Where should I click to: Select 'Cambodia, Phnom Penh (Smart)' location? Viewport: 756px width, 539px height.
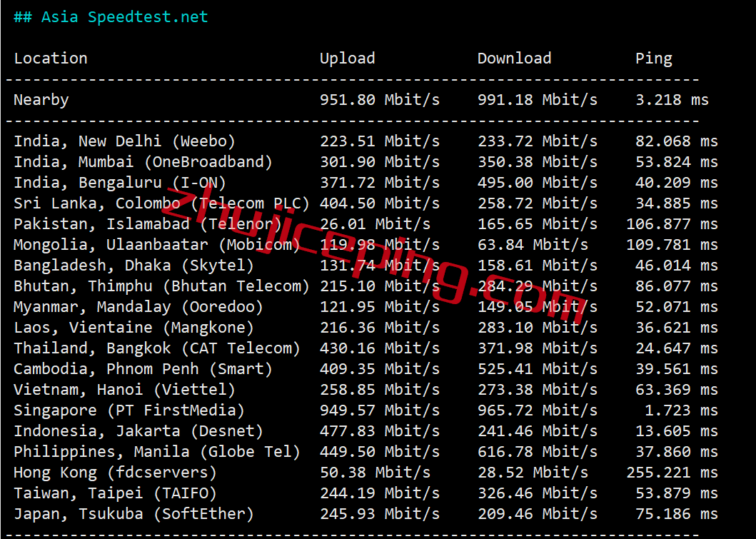[x=143, y=369]
